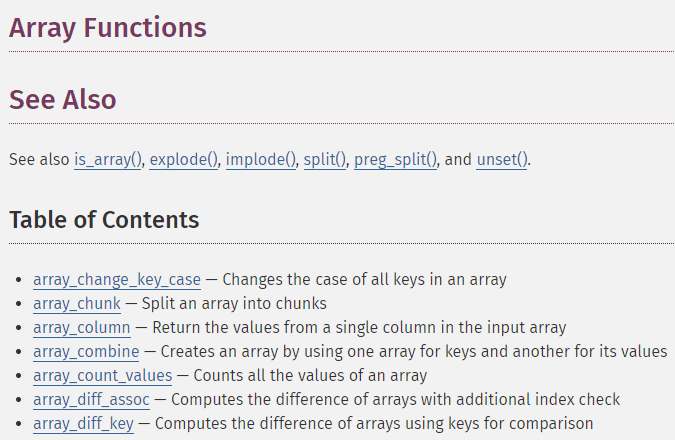Image resolution: width=675 pixels, height=440 pixels.
Task: Open array_change_key_case in contents list
Action: click(x=117, y=280)
